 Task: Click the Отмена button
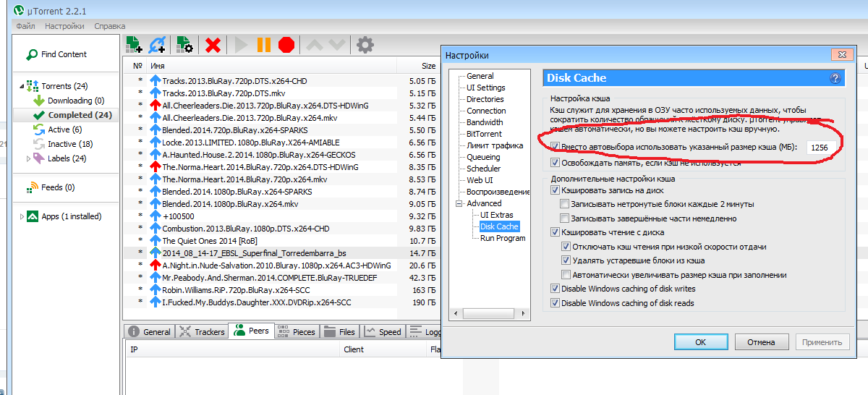(x=761, y=342)
